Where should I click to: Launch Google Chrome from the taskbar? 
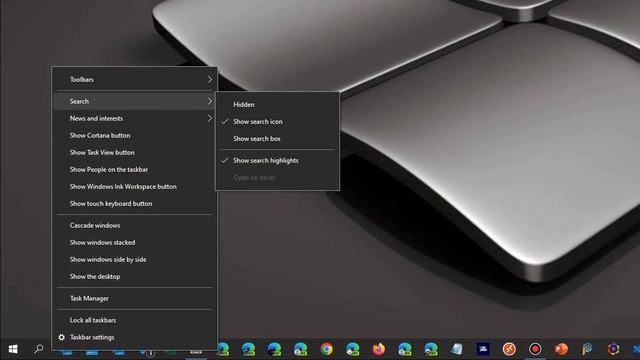327,349
